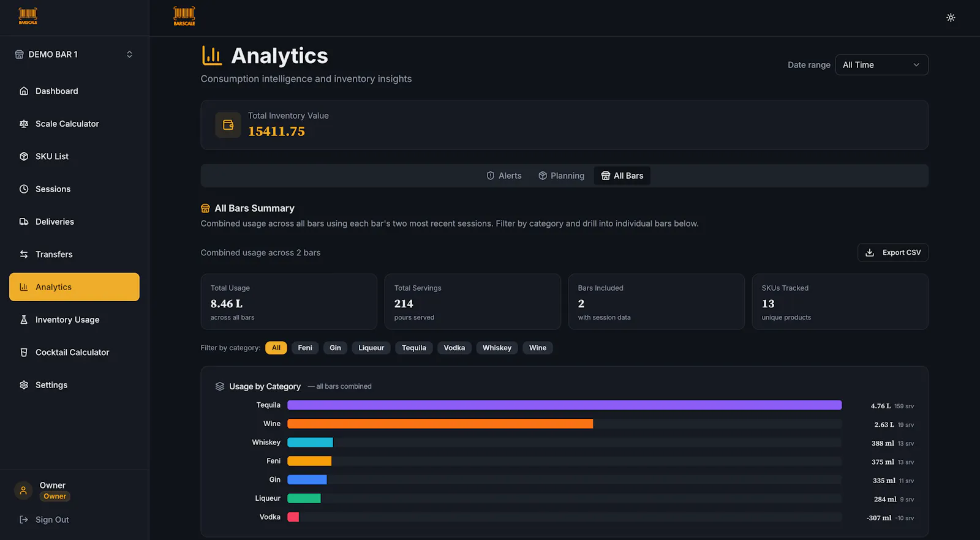Open the Settings page

pyautogui.click(x=74, y=385)
